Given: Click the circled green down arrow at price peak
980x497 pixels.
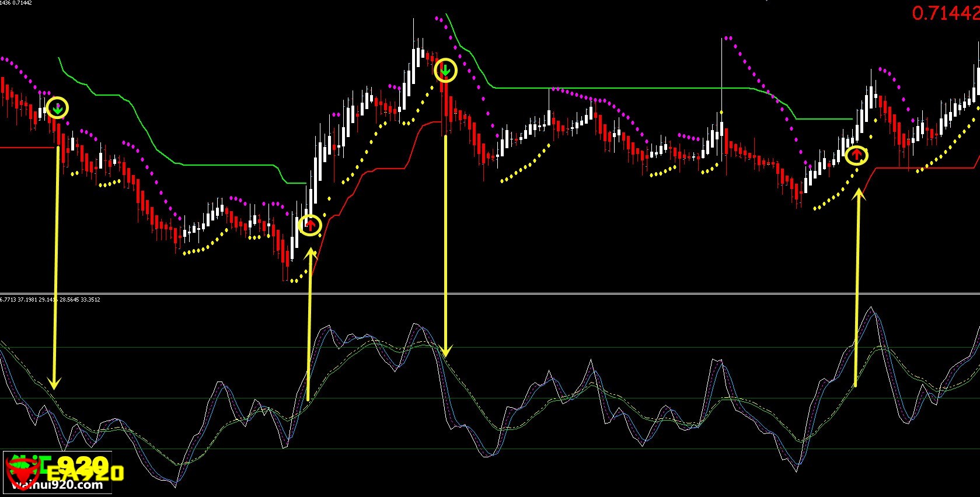Looking at the screenshot, I should [445, 71].
